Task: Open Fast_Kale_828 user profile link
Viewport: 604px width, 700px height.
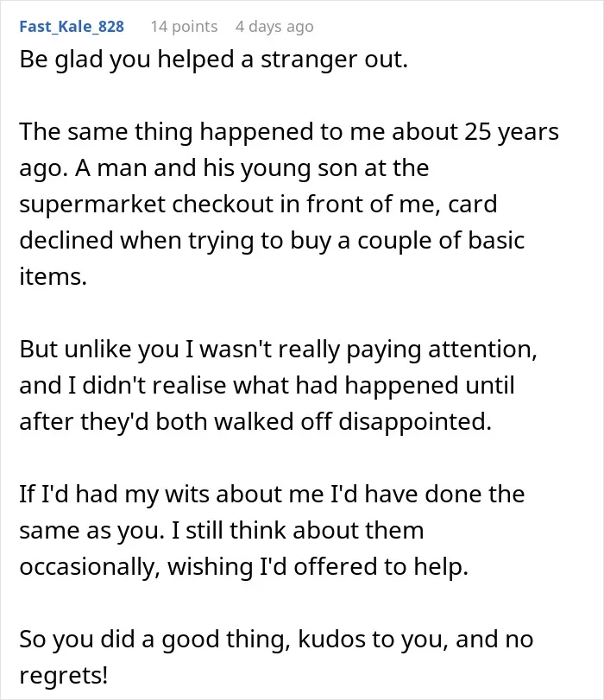Action: pyautogui.click(x=72, y=27)
